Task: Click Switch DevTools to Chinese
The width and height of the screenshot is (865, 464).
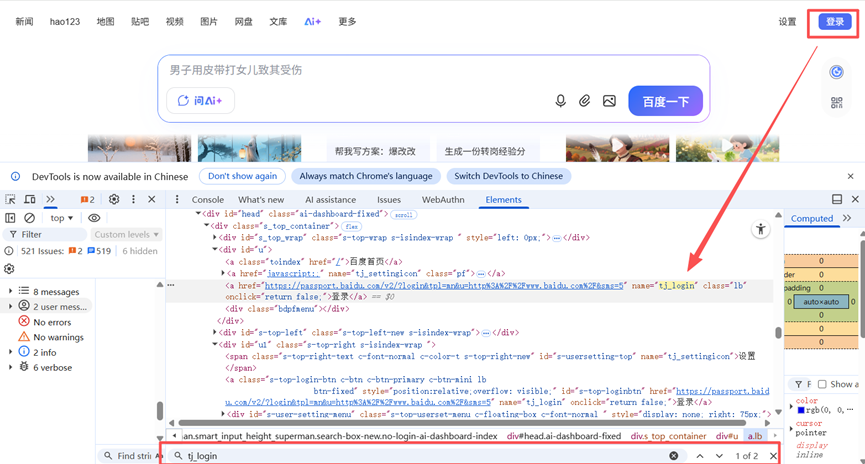Action: 509,176
